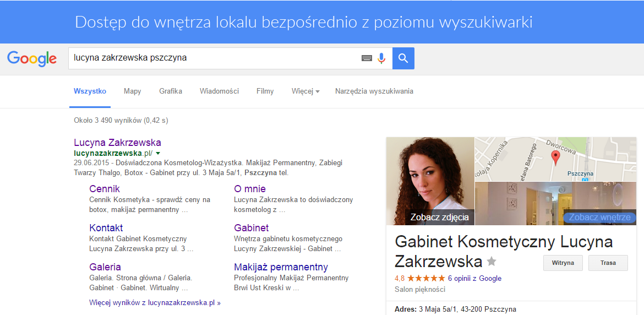Image resolution: width=644 pixels, height=315 pixels.
Task: Start voice search with microphone icon
Action: 381,58
